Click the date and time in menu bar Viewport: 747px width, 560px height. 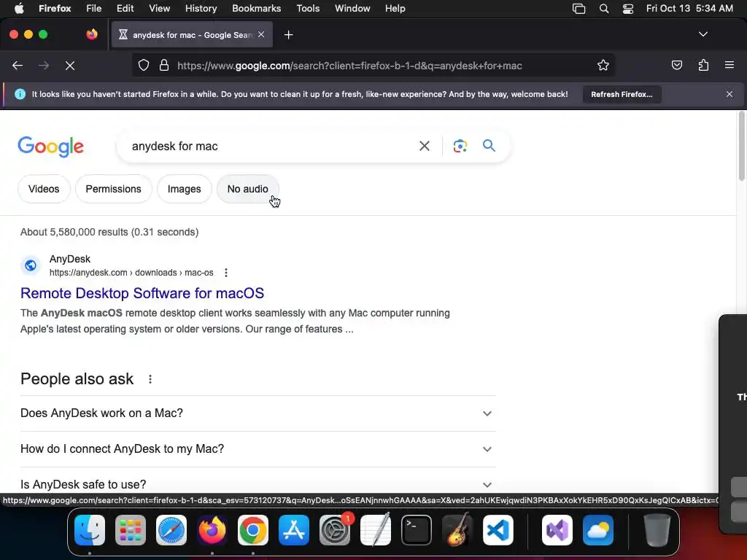689,9
